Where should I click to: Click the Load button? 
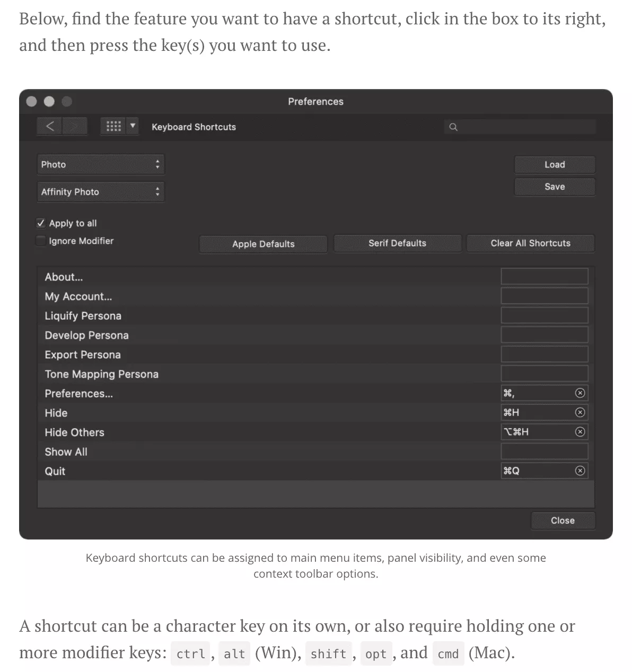tap(554, 165)
